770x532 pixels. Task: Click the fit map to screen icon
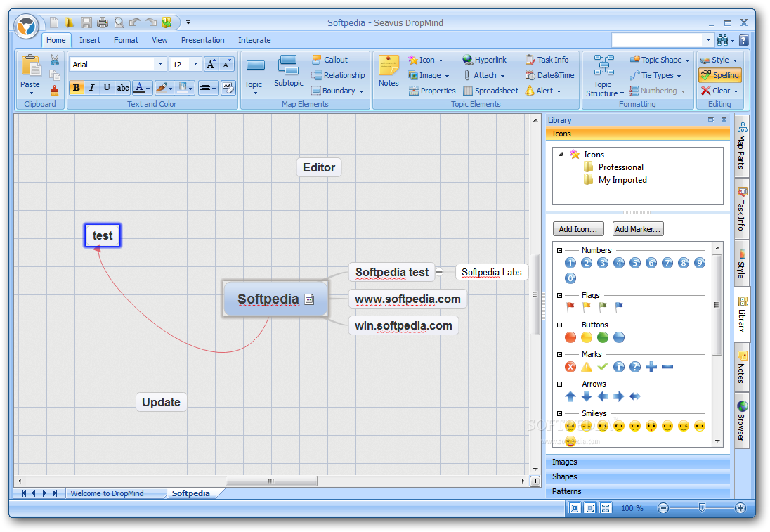tap(574, 508)
